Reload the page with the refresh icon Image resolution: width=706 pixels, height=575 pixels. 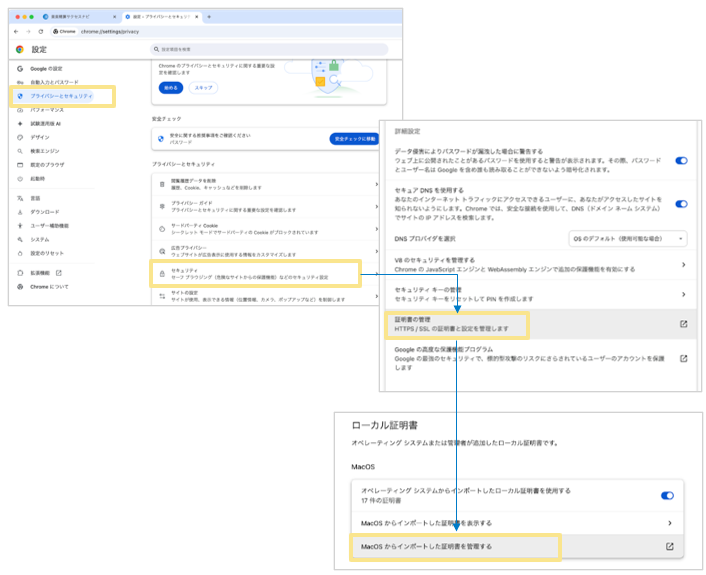[x=40, y=31]
